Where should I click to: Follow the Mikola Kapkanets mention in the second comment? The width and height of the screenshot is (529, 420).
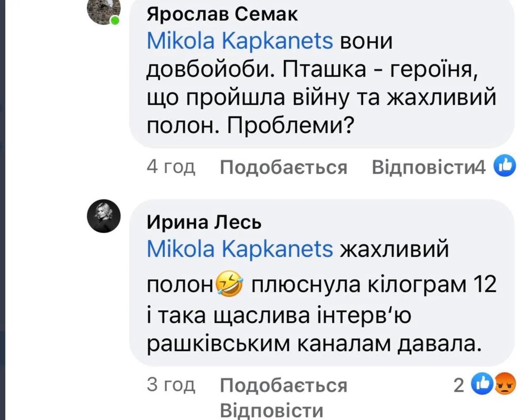pyautogui.click(x=240, y=249)
